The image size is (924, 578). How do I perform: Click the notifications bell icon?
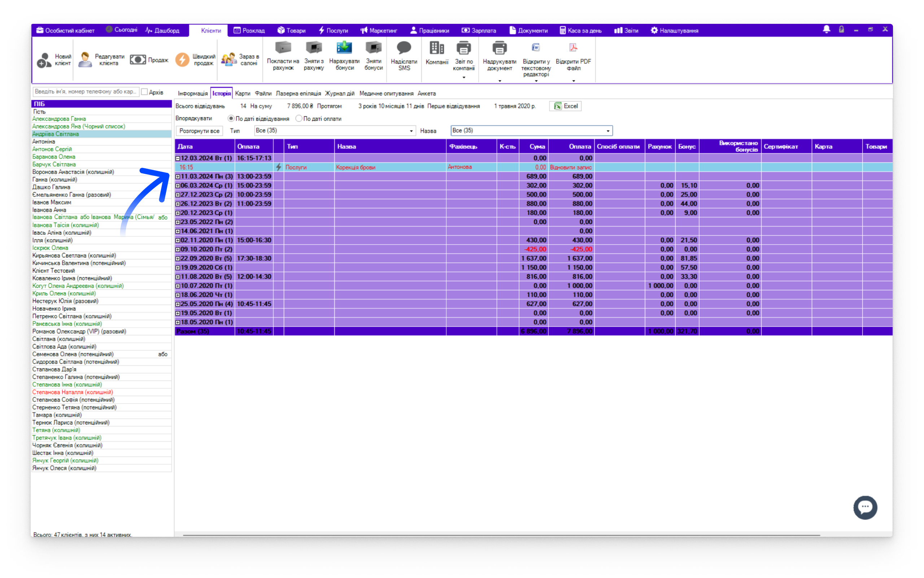click(x=827, y=29)
